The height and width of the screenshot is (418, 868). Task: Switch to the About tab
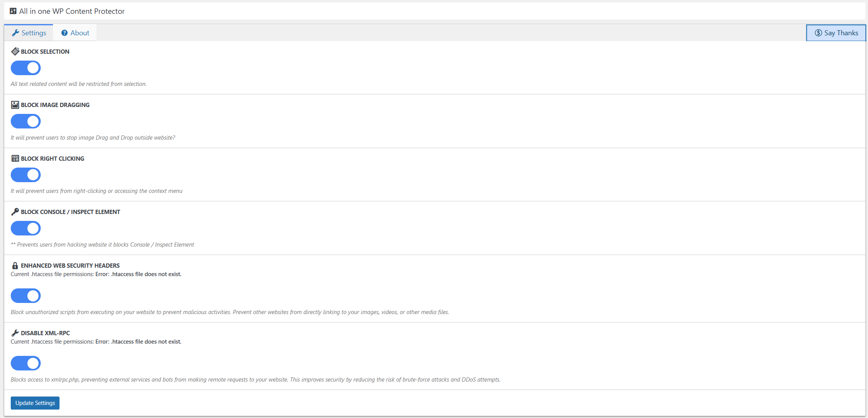pos(75,33)
